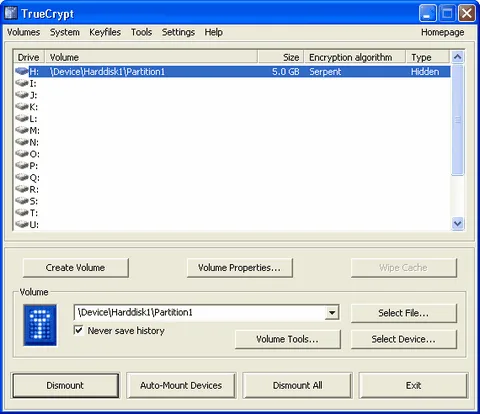The height and width of the screenshot is (414, 480).
Task: Open the Tools menu
Action: (x=141, y=32)
